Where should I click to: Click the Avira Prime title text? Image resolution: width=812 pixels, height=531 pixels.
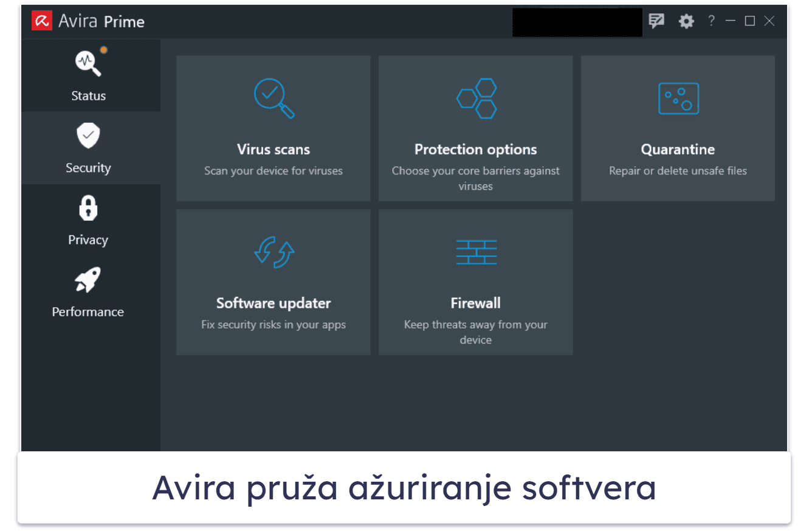pyautogui.click(x=101, y=22)
